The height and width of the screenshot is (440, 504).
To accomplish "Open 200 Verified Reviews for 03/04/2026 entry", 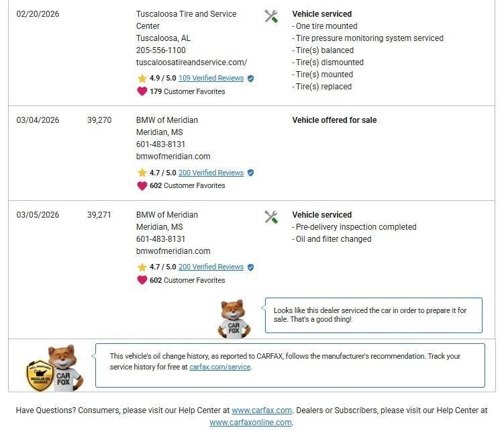I will [211, 173].
